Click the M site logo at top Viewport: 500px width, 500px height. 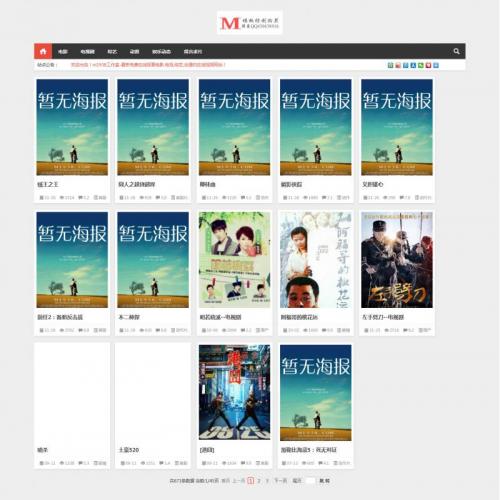click(x=250, y=23)
